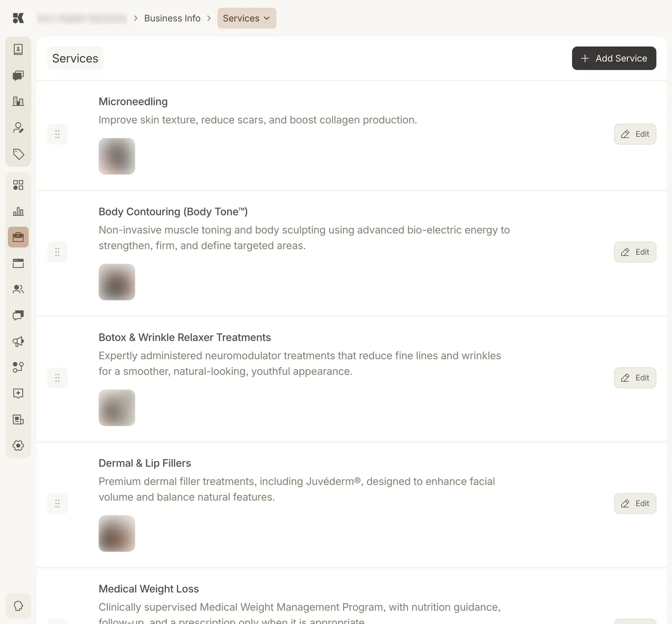Screen dimensions: 672x624
Task: Open the settings gear sidebar icon
Action: [18, 445]
